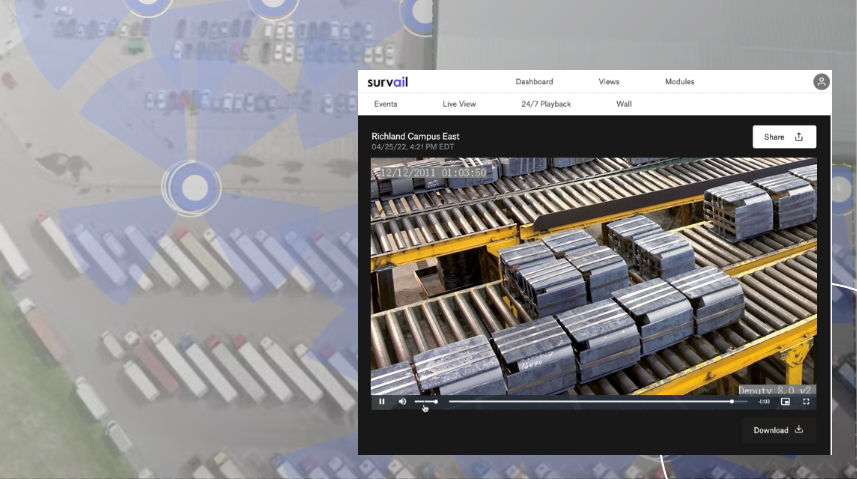
Task: Switch to the Events tab
Action: click(x=386, y=104)
